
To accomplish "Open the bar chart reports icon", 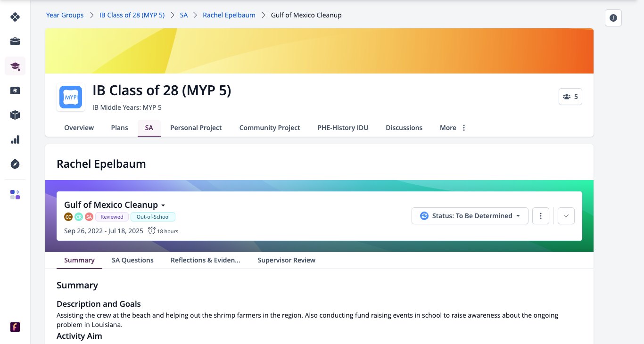I will (15, 139).
